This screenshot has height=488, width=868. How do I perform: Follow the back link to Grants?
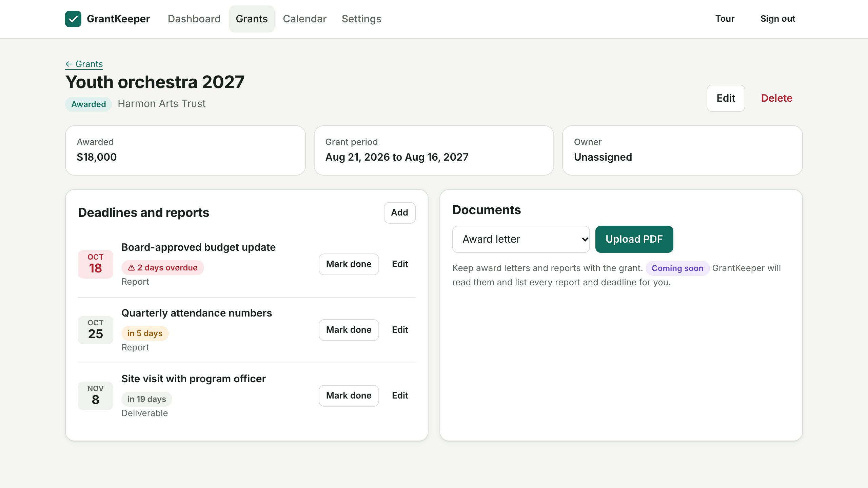click(84, 64)
